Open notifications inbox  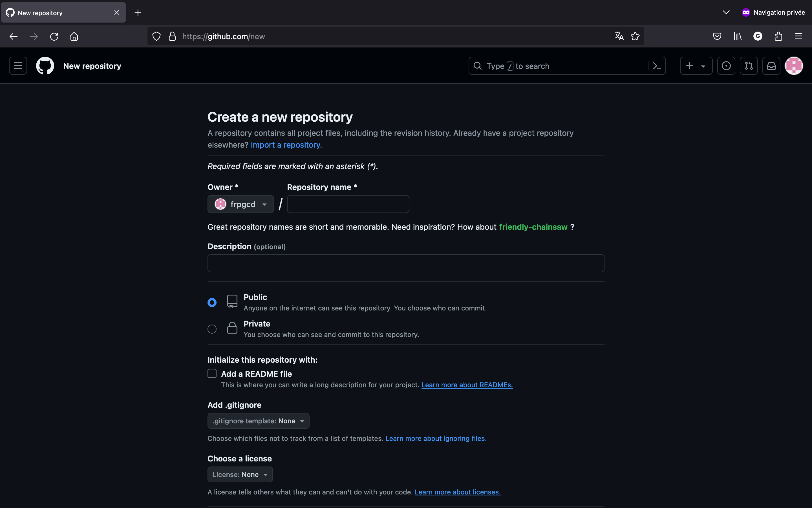[771, 66]
